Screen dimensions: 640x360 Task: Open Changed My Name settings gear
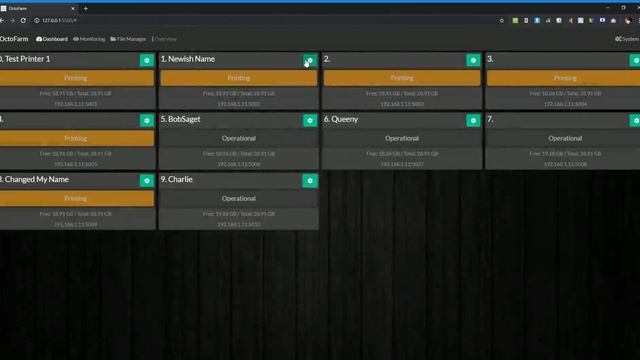coord(147,180)
